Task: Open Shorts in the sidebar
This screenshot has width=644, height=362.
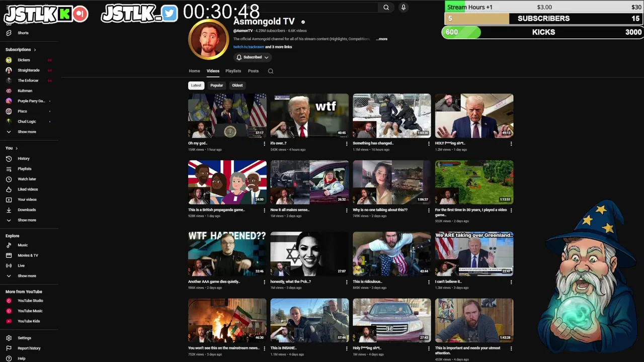Action: [23, 33]
